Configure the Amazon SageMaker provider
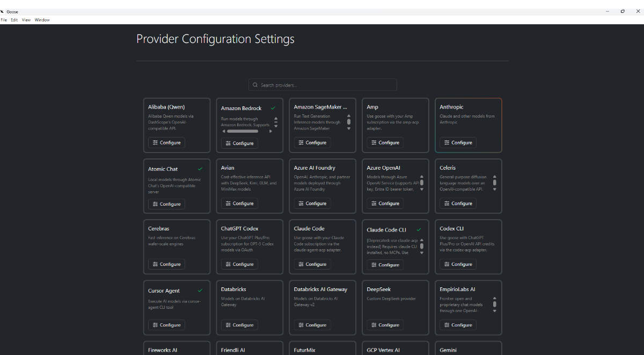The image size is (644, 355). point(312,143)
